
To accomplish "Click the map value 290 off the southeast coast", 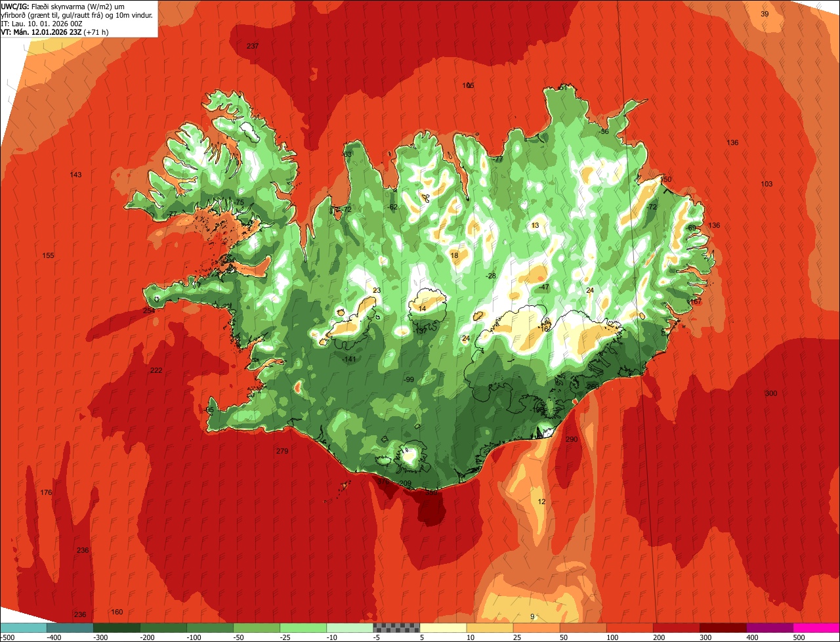I will (572, 439).
